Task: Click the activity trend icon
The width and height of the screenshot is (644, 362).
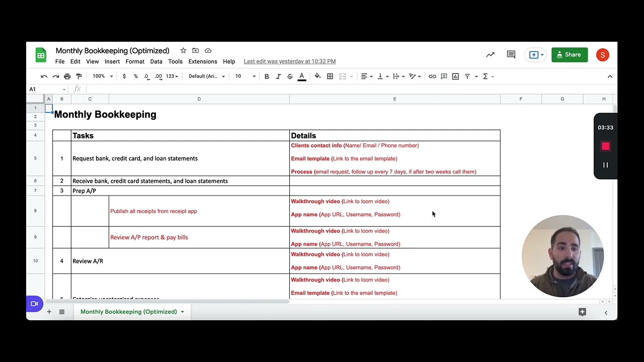Action: click(x=490, y=55)
